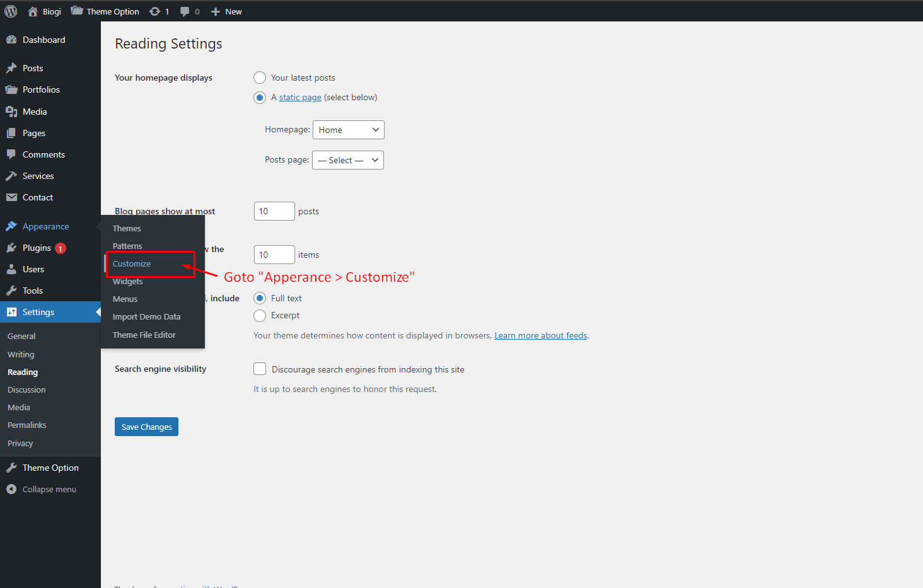Click the Appearance paintbrush icon
The height and width of the screenshot is (588, 923).
(11, 226)
